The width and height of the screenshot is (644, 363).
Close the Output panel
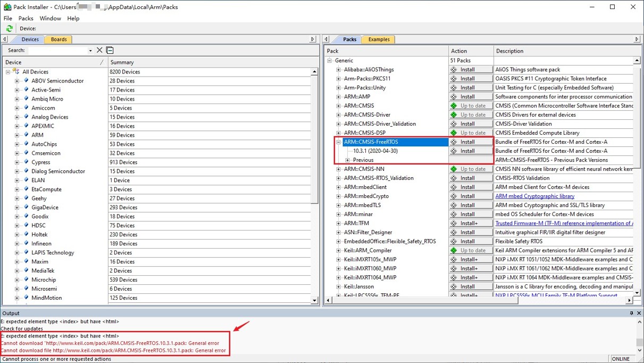coord(639,313)
